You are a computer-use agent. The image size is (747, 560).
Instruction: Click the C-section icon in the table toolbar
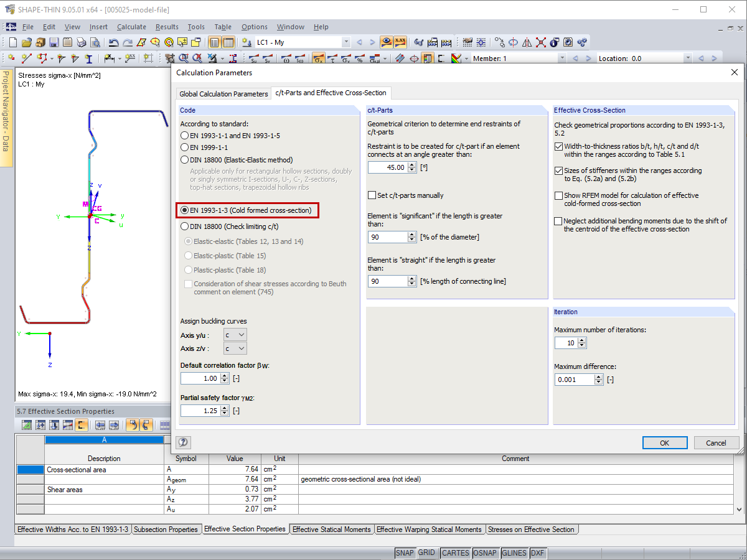pos(81,425)
